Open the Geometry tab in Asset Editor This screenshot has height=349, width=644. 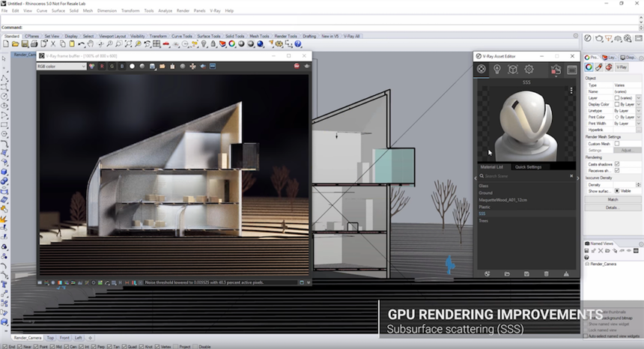513,70
